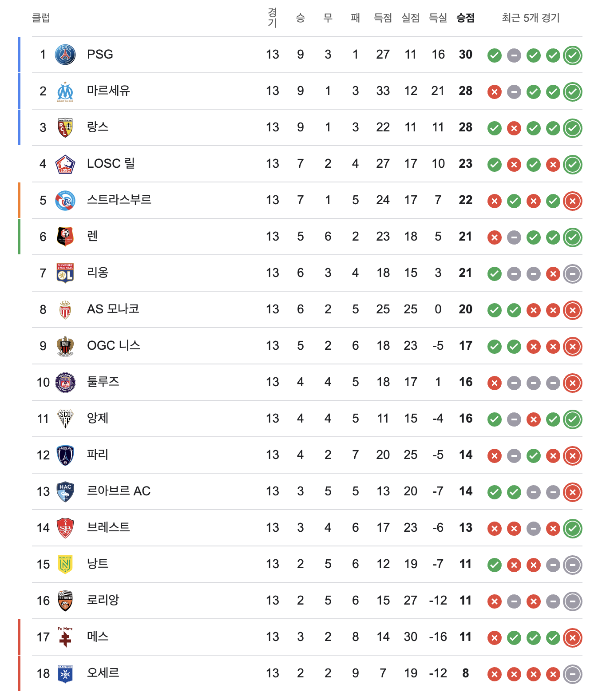
Task: Click the 클럽 column header
Action: (41, 18)
